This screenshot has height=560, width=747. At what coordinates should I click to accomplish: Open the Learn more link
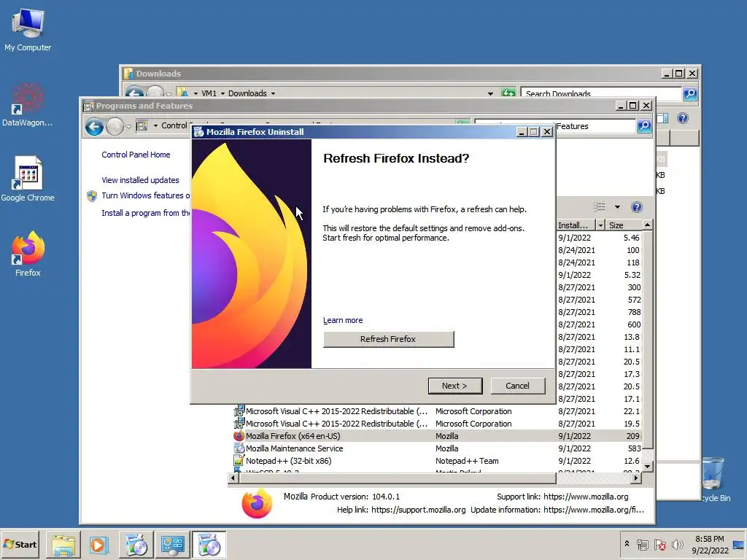click(343, 321)
